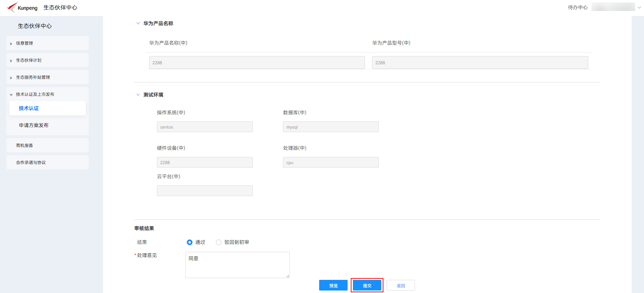This screenshot has width=644, height=293.
Task: Click the 数据库 field showing mysql
Action: 331,127
